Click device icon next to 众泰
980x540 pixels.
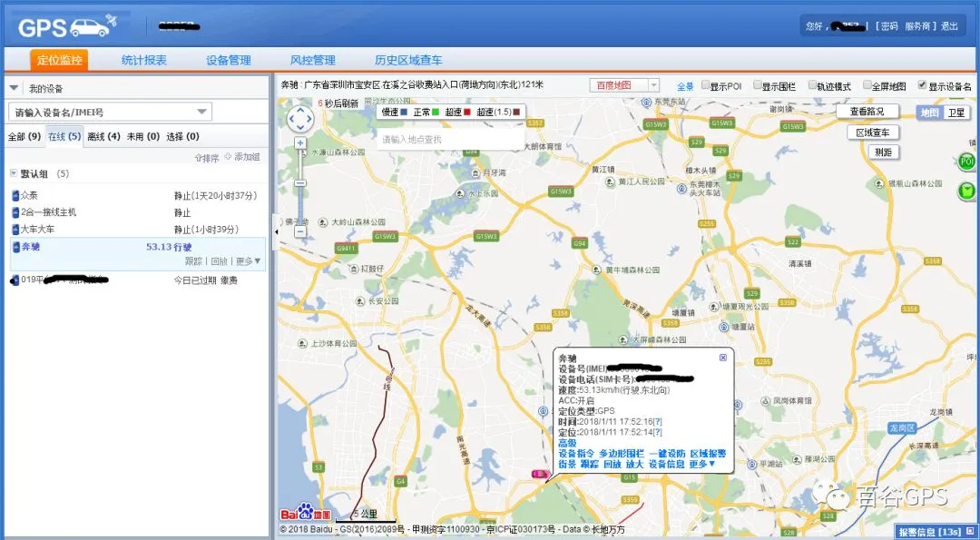(15, 196)
